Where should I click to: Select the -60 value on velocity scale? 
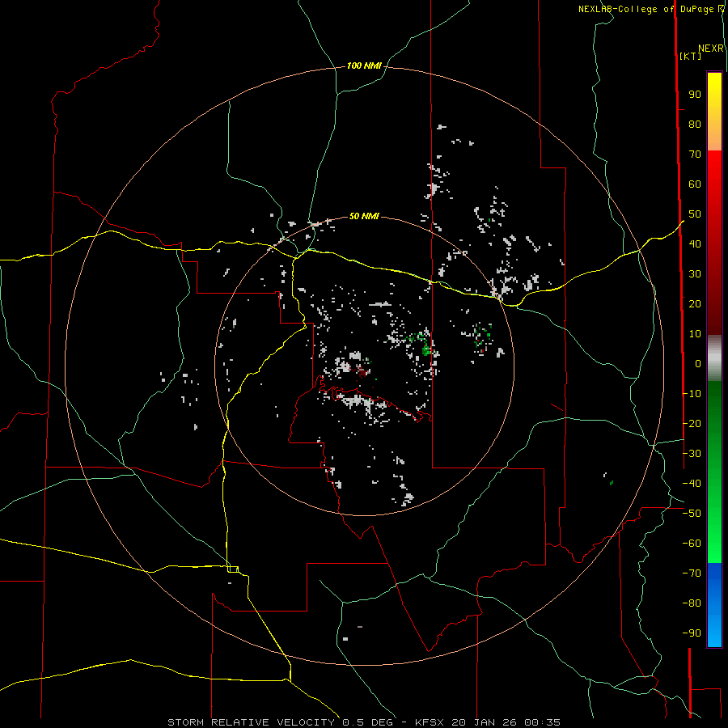click(692, 544)
